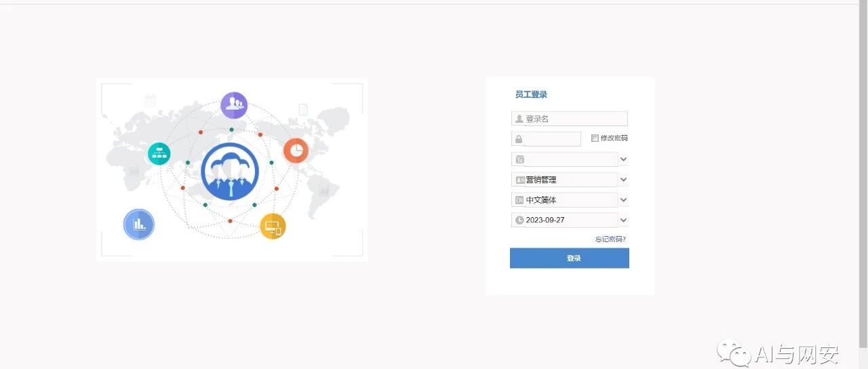Click the ID card icon beside 营销管理
This screenshot has width=868, height=369.
(x=520, y=180)
